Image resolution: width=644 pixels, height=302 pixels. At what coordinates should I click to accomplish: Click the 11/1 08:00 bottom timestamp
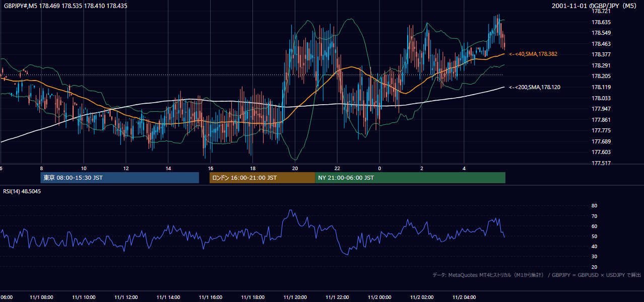click(x=41, y=297)
